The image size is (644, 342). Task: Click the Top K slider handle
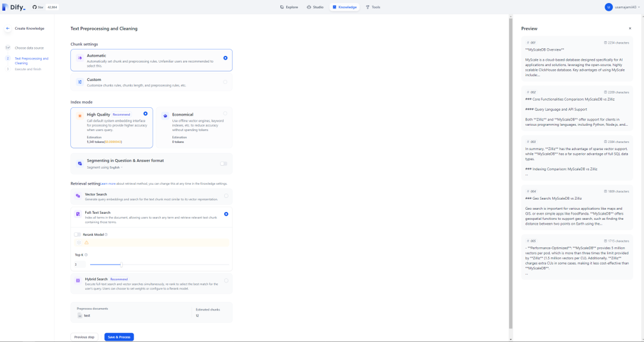(121, 265)
